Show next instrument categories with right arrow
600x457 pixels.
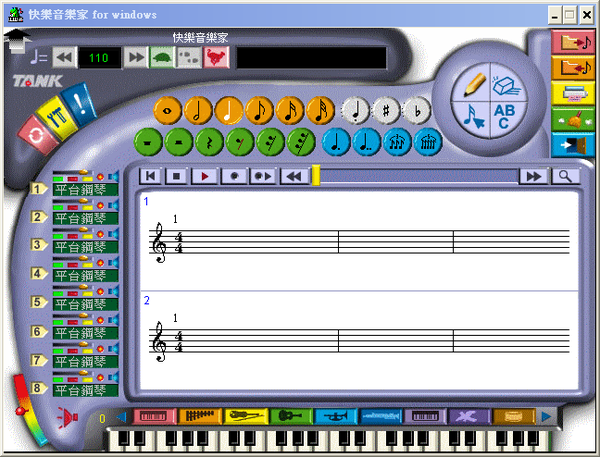pos(546,416)
